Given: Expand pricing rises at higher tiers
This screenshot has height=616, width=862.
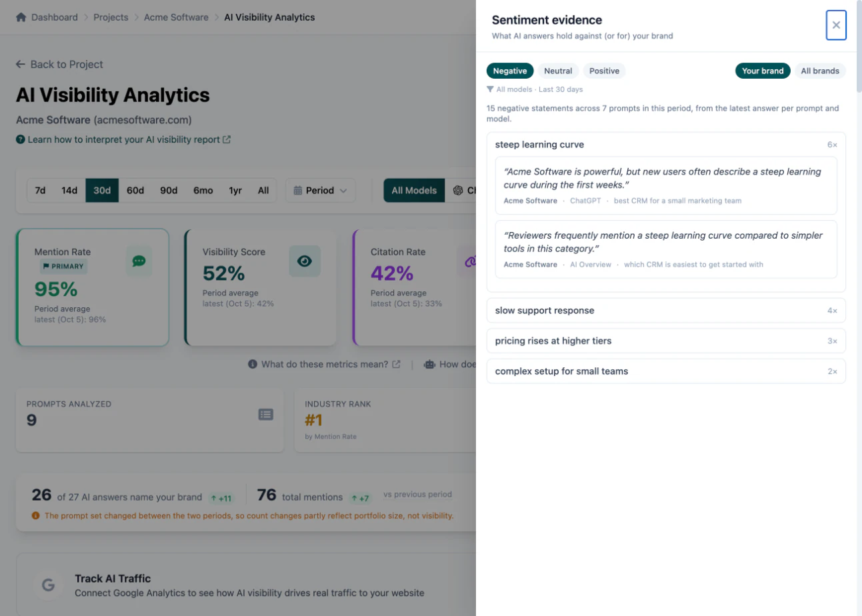Looking at the screenshot, I should 666,341.
